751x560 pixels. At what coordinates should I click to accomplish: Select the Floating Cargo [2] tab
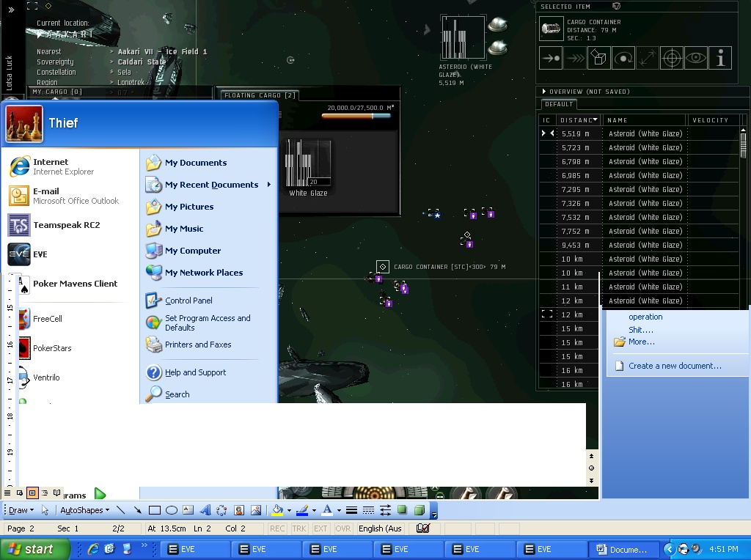pyautogui.click(x=260, y=95)
